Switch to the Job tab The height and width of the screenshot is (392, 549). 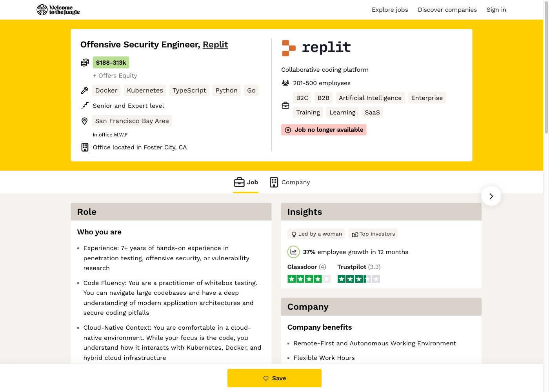coord(246,182)
